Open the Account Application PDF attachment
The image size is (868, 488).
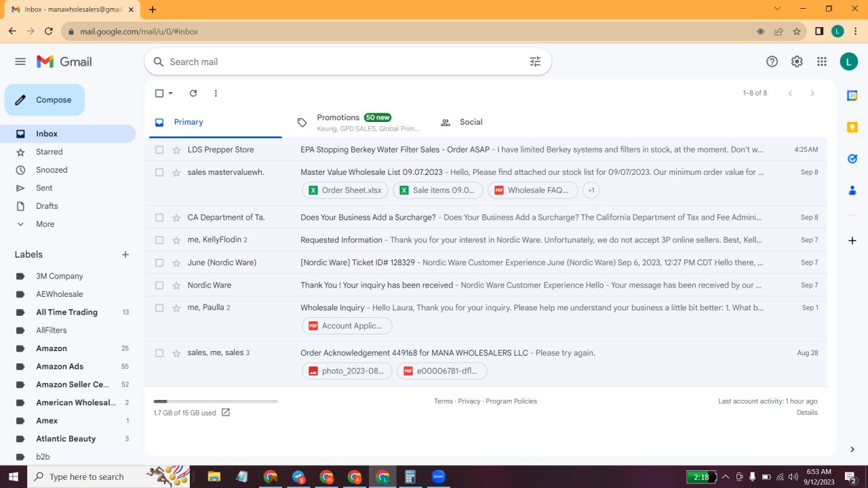click(347, 326)
